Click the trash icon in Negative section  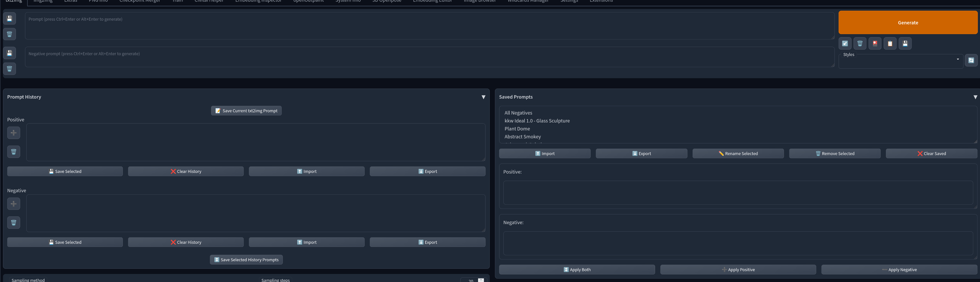coord(13,223)
